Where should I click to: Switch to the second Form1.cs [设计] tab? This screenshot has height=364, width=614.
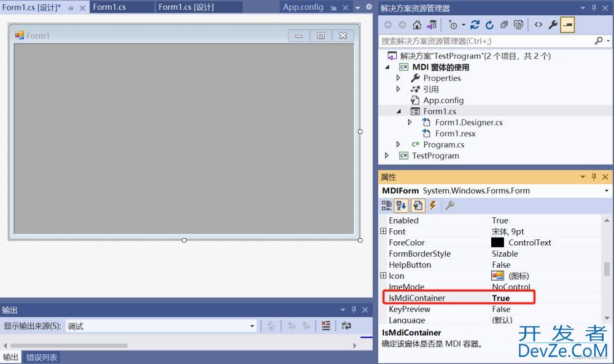199,7
